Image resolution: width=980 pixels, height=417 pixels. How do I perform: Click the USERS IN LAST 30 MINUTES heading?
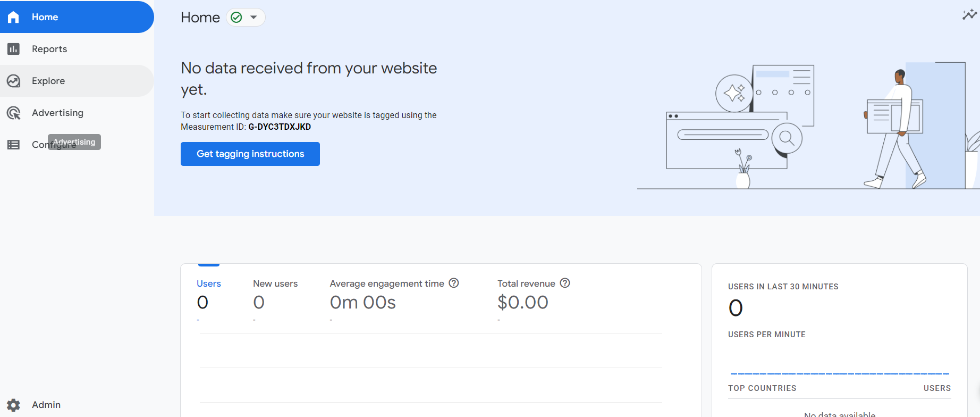coord(783,287)
